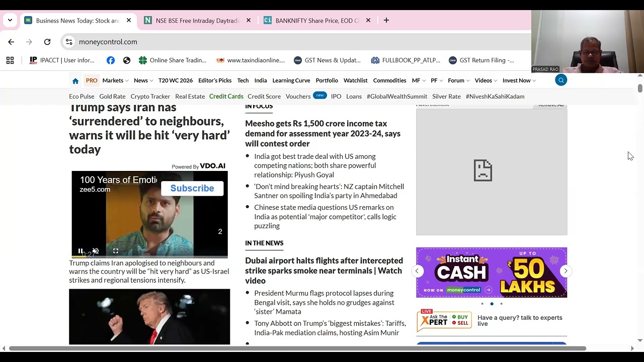Open the Credit Cards link
Screen dimensions: 644x362
(226, 97)
